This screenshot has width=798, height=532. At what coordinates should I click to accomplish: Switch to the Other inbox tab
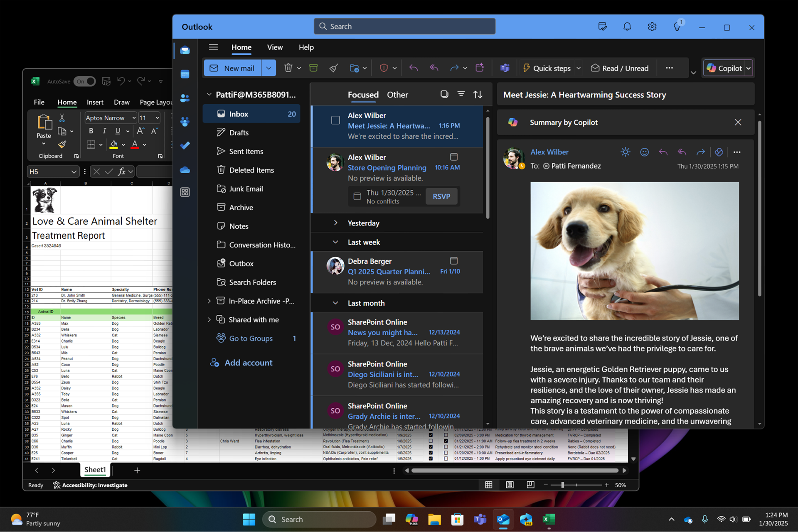tap(397, 95)
